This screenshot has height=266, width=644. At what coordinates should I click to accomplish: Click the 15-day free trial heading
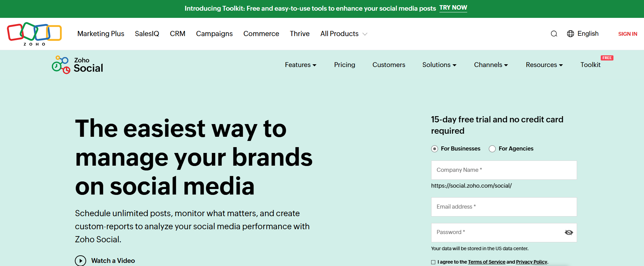[x=497, y=125]
